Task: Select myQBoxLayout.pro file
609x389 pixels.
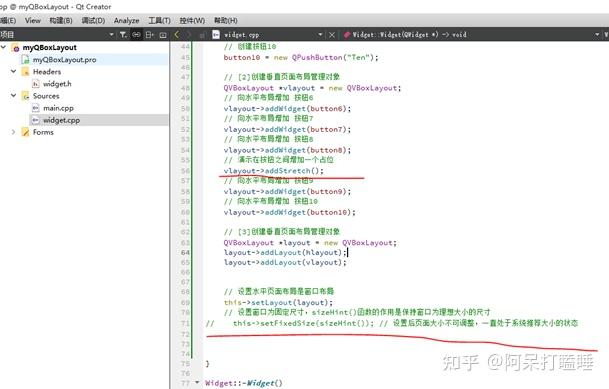Action: pyautogui.click(x=64, y=60)
